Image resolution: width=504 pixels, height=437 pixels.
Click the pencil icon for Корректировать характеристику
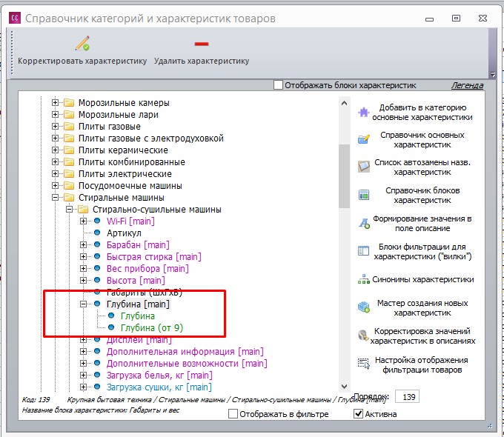coord(82,44)
